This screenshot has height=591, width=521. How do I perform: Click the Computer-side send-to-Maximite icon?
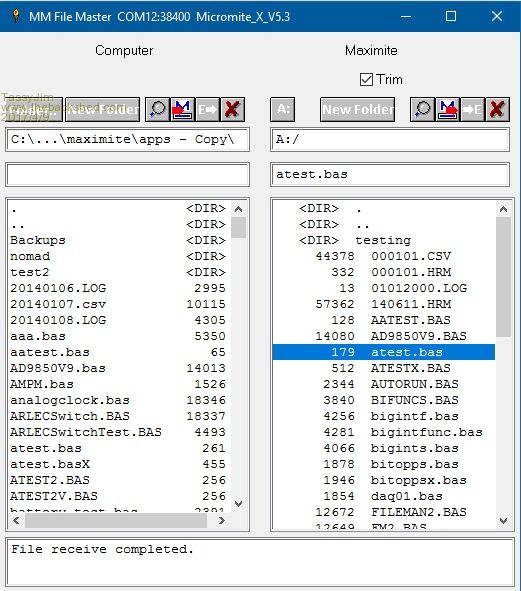182,109
